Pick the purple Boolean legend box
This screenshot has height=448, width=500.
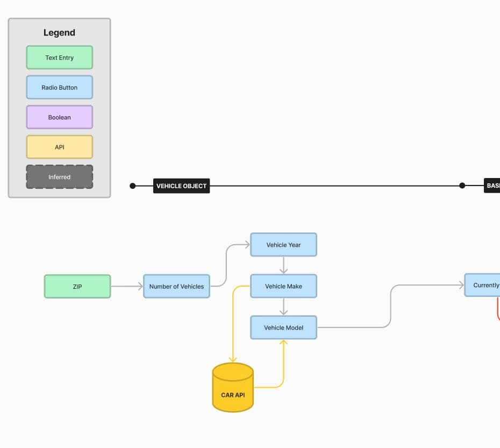point(59,117)
